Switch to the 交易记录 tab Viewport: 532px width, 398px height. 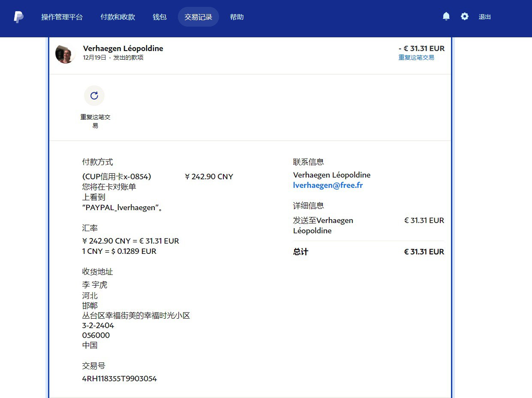[198, 17]
